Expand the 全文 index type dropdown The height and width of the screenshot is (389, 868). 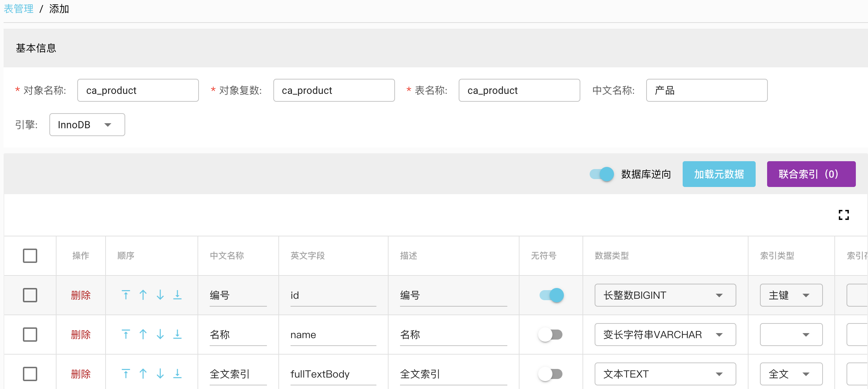(791, 374)
